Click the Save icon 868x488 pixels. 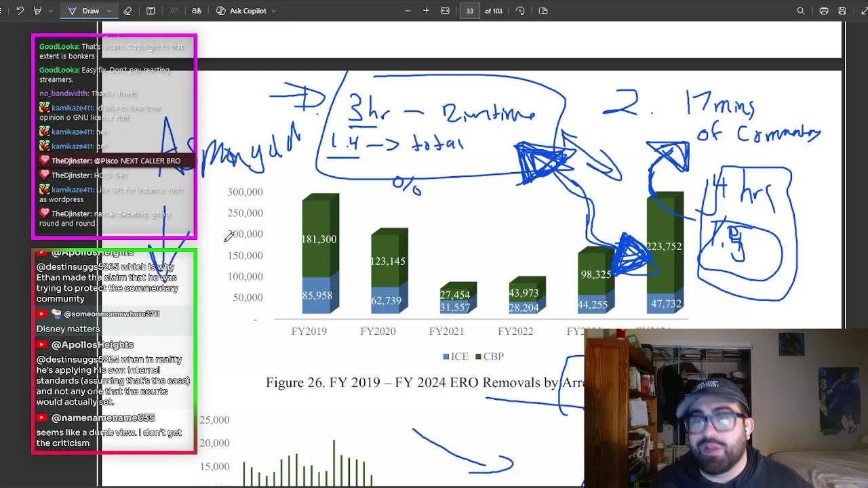pyautogui.click(x=842, y=11)
